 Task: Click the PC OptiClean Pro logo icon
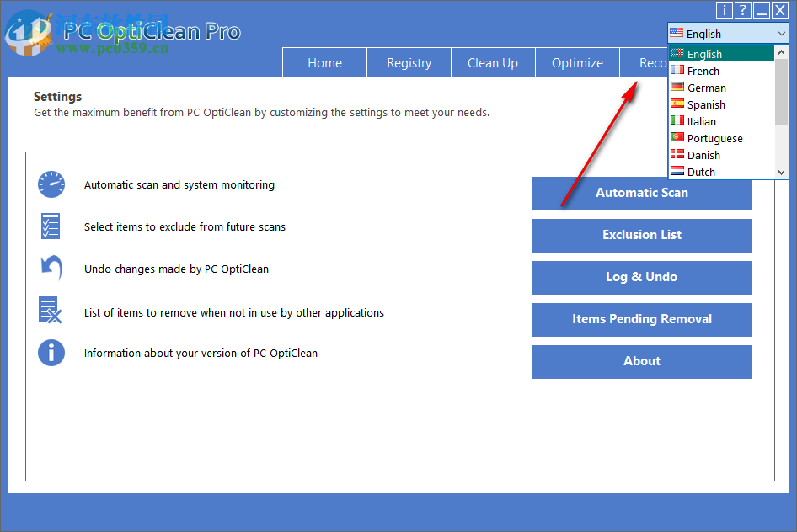click(x=29, y=34)
